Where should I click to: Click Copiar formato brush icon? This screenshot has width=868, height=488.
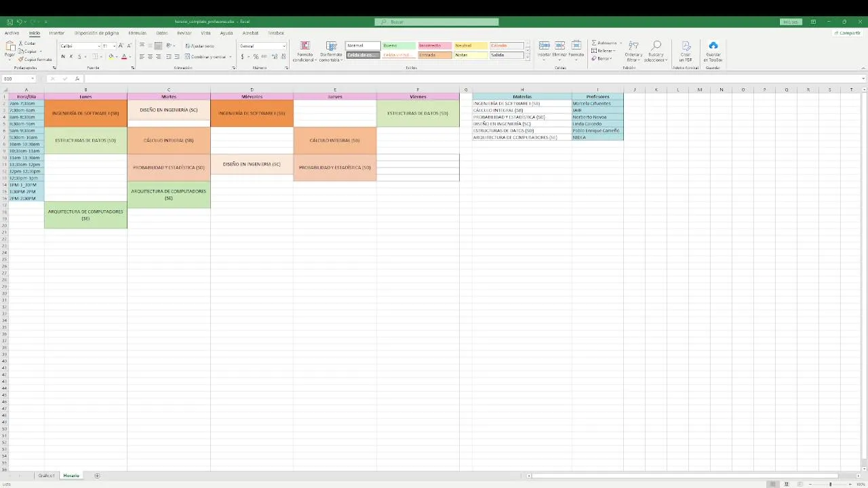pyautogui.click(x=21, y=60)
